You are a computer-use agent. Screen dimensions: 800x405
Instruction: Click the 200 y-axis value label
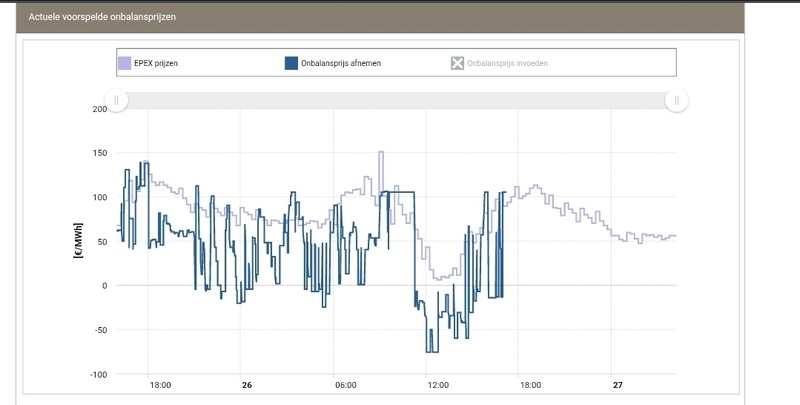[x=99, y=108]
